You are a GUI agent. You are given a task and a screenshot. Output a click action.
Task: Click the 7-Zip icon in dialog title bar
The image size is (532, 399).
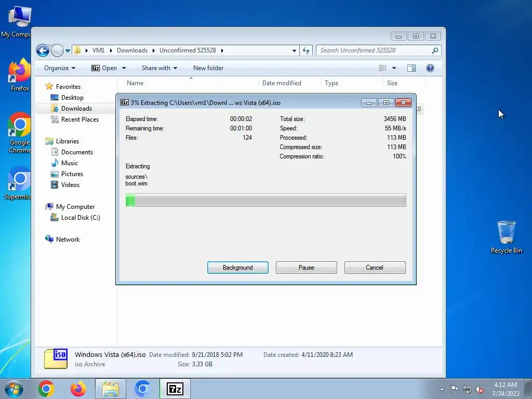(125, 102)
